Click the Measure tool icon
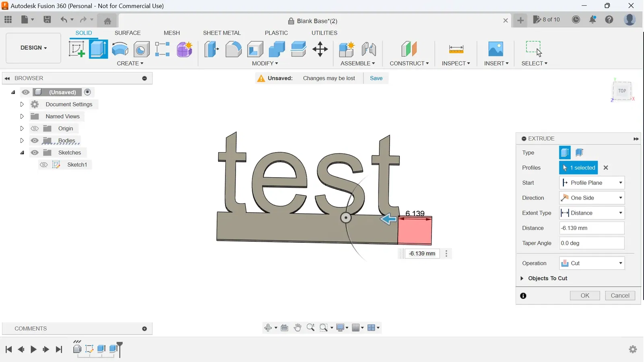 coord(456,49)
